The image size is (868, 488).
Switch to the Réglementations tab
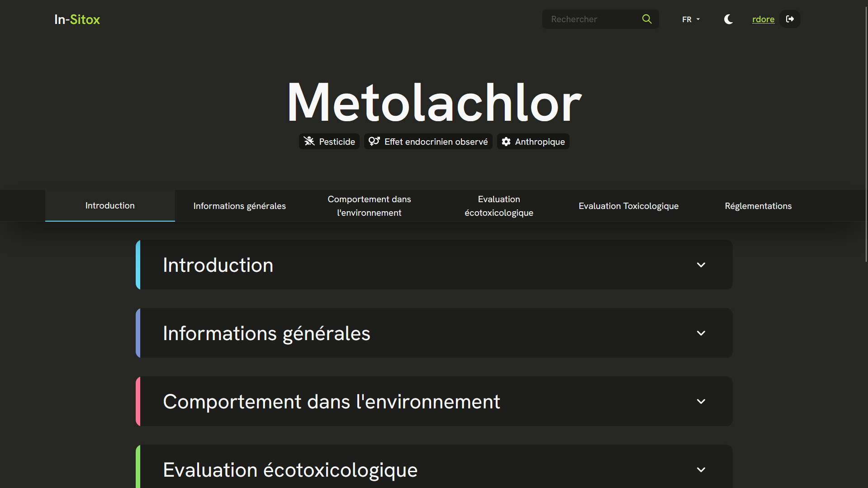click(x=758, y=206)
